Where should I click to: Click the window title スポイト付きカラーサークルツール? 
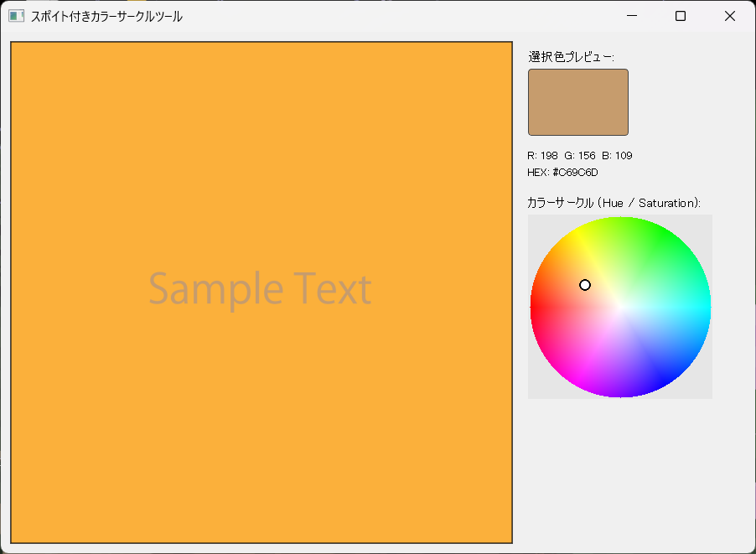[x=106, y=16]
